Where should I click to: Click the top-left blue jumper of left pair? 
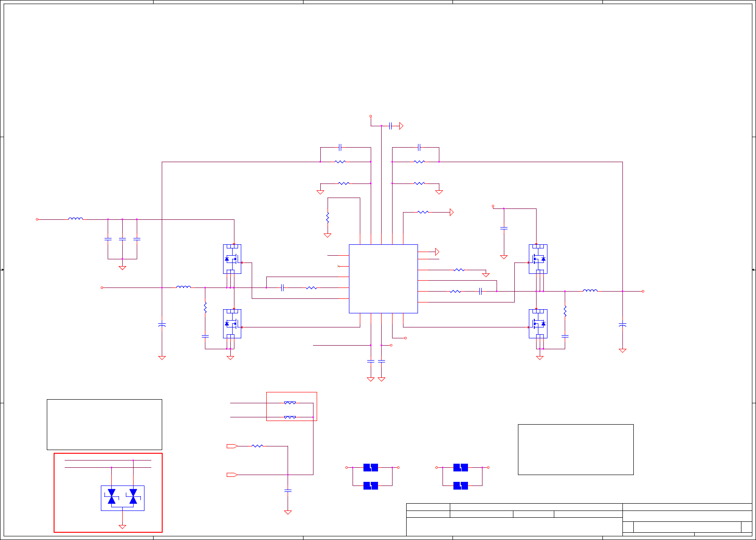371,467
